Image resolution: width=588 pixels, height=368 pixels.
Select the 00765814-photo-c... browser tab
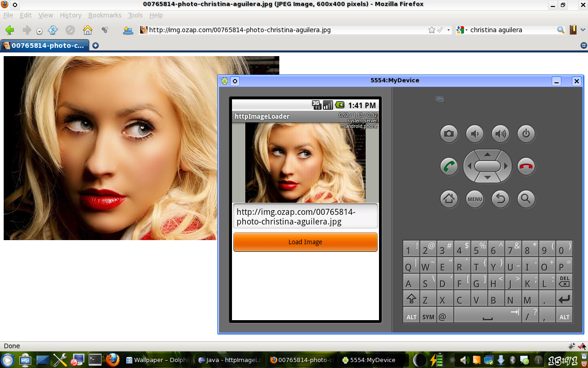(x=45, y=46)
